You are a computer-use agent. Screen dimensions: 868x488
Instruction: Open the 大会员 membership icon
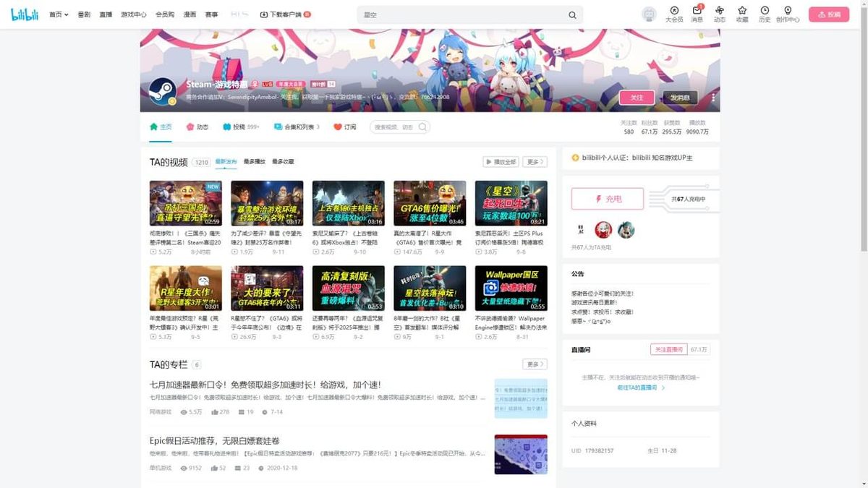click(x=674, y=14)
